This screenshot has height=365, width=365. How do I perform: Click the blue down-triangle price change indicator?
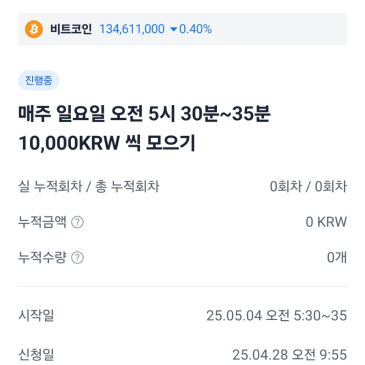point(173,30)
